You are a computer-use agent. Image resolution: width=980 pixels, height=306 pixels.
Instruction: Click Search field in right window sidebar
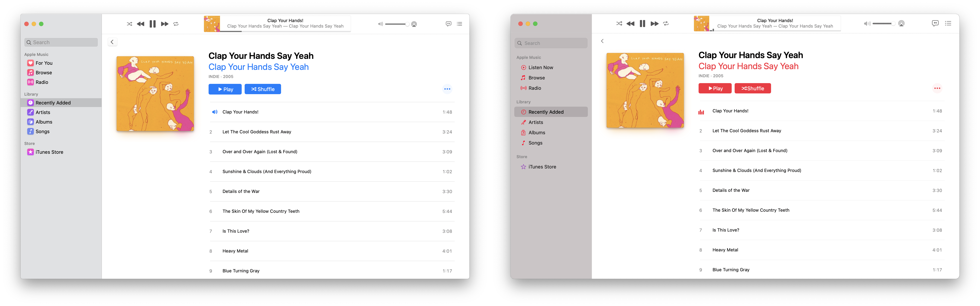point(551,43)
